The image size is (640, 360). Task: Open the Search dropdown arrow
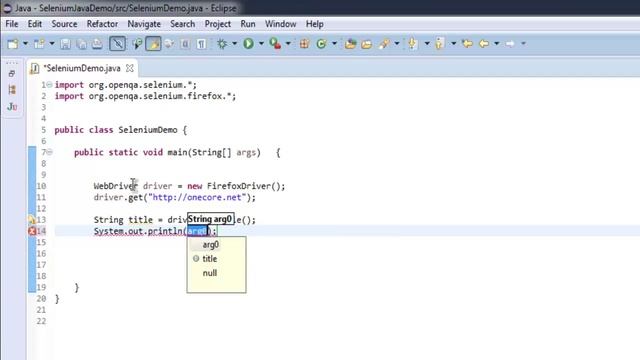[x=397, y=44]
